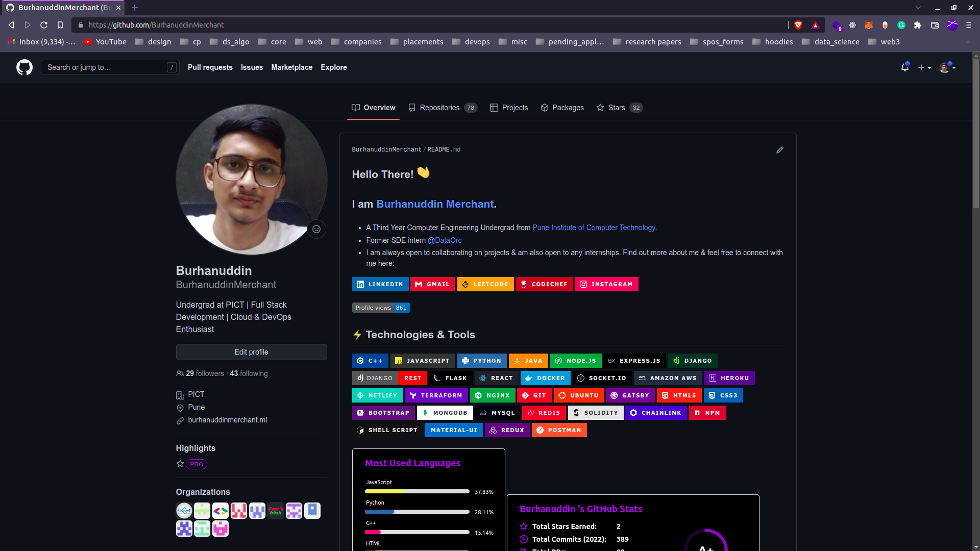This screenshot has width=980, height=551.
Task: Reload the page with the refresh icon
Action: pyautogui.click(x=43, y=24)
